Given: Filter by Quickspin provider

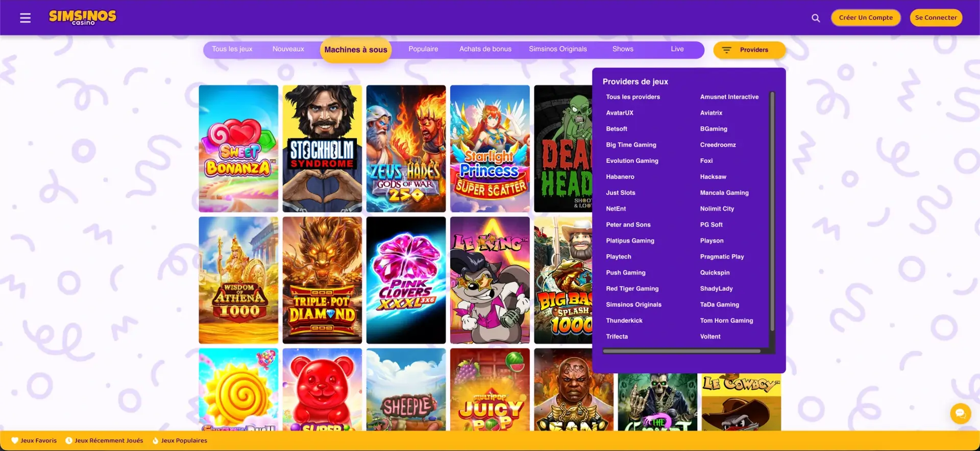Looking at the screenshot, I should 715,273.
